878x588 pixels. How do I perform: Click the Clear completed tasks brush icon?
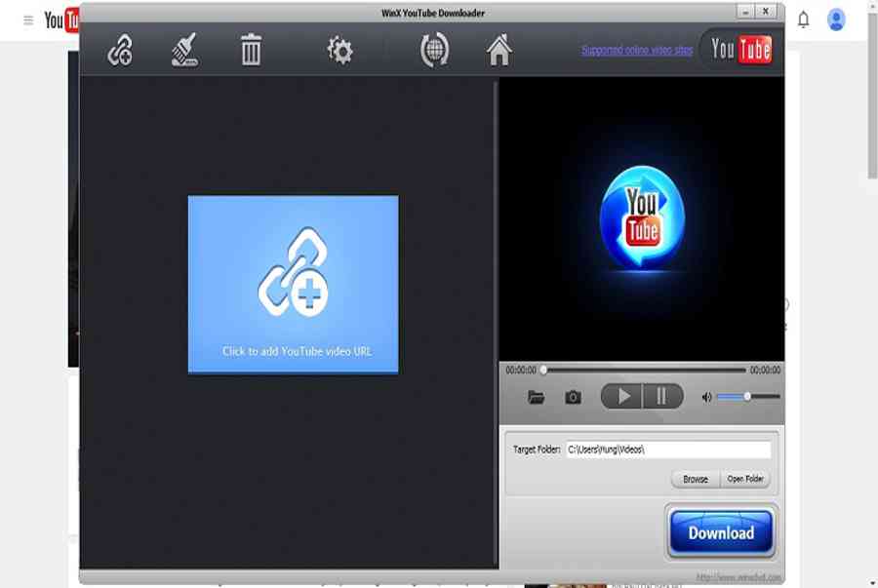pyautogui.click(x=184, y=51)
